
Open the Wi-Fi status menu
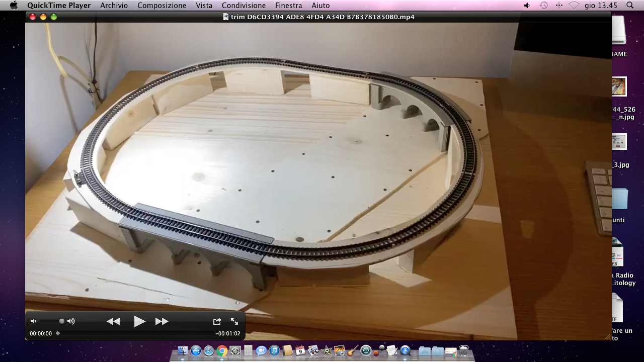click(x=574, y=6)
